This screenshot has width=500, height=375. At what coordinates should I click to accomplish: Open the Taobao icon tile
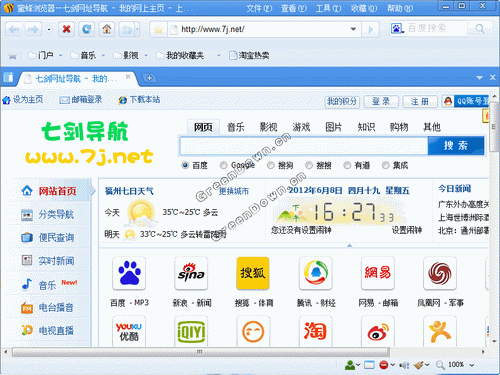pyautogui.click(x=315, y=331)
